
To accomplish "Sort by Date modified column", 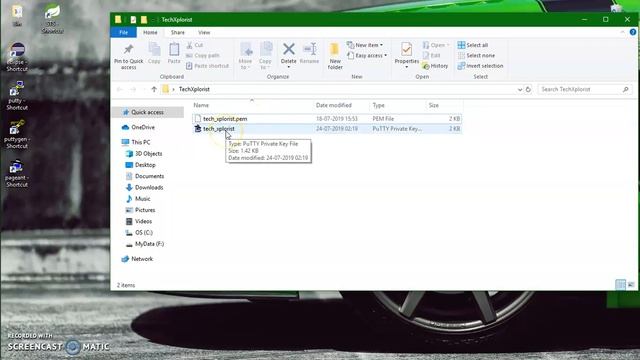I will point(334,105).
